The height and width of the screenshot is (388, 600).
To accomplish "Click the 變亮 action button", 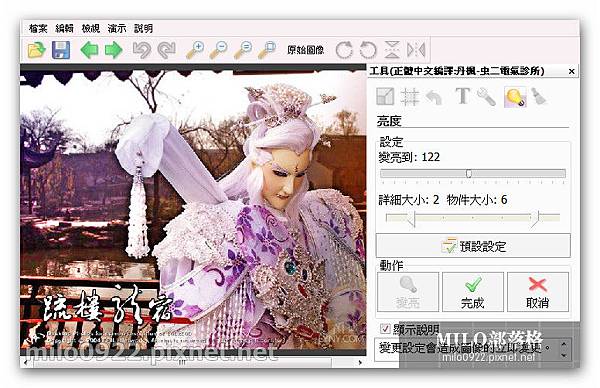I will click(x=408, y=292).
